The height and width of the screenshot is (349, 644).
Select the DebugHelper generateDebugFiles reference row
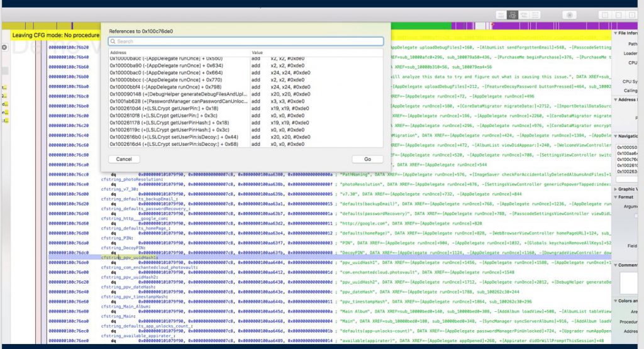point(179,94)
